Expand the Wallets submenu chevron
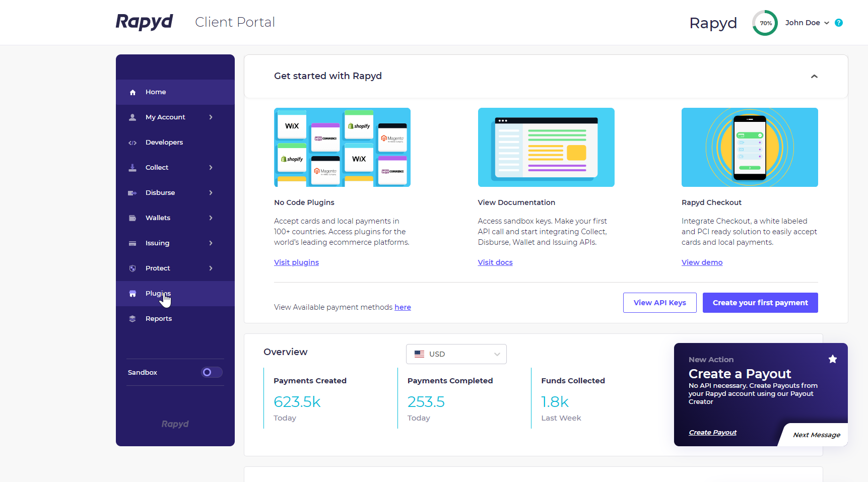Image resolution: width=868 pixels, height=482 pixels. tap(211, 218)
